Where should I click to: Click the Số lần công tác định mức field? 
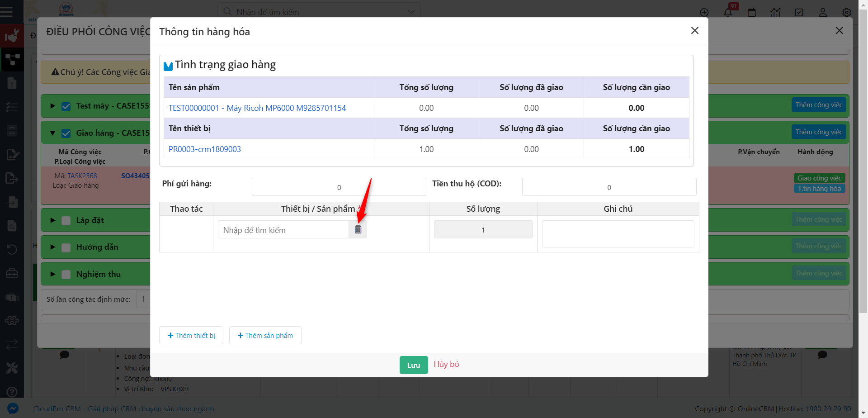pos(143,299)
